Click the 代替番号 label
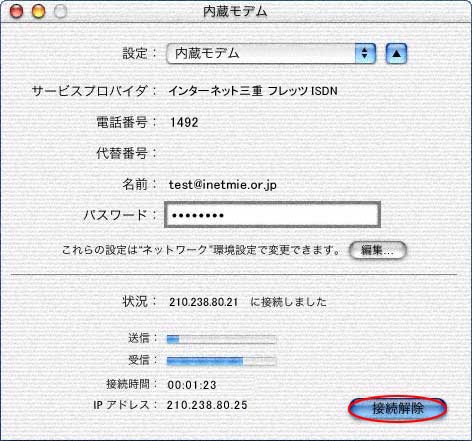This screenshot has width=472, height=441. pyautogui.click(x=122, y=153)
